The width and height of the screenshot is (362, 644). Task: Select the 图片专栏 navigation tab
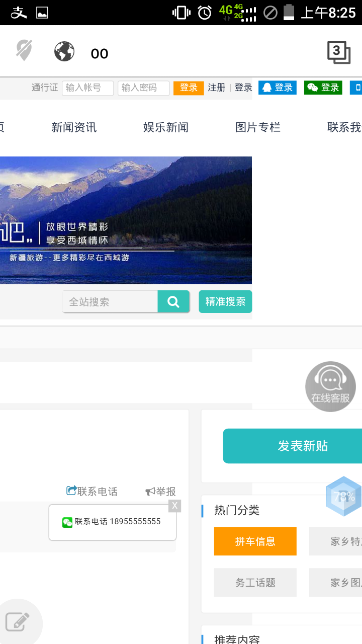[258, 127]
